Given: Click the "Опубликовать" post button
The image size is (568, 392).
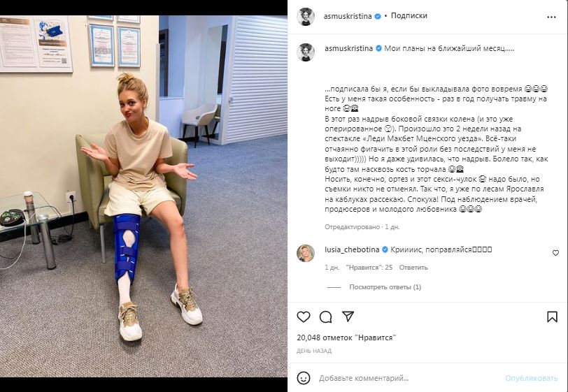Looking at the screenshot, I should (532, 378).
